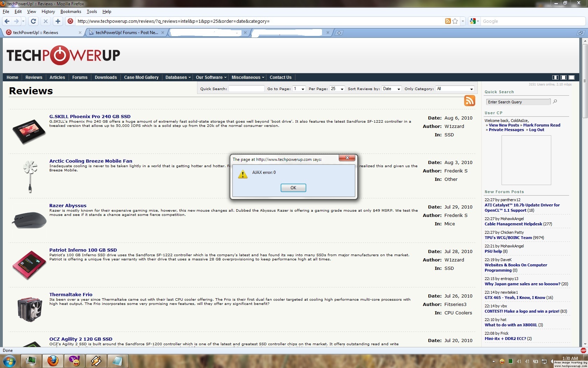Viewport: 588px width, 368px height.
Task: Expand the Miscellaneous navigation menu
Action: pos(248,77)
